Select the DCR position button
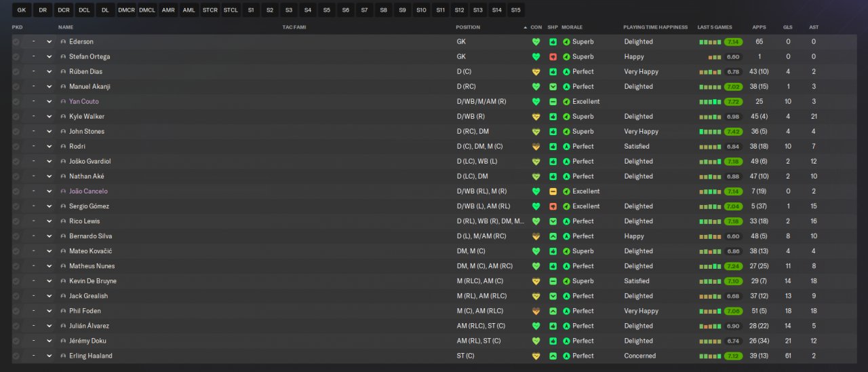This screenshot has width=868, height=372. [x=63, y=10]
